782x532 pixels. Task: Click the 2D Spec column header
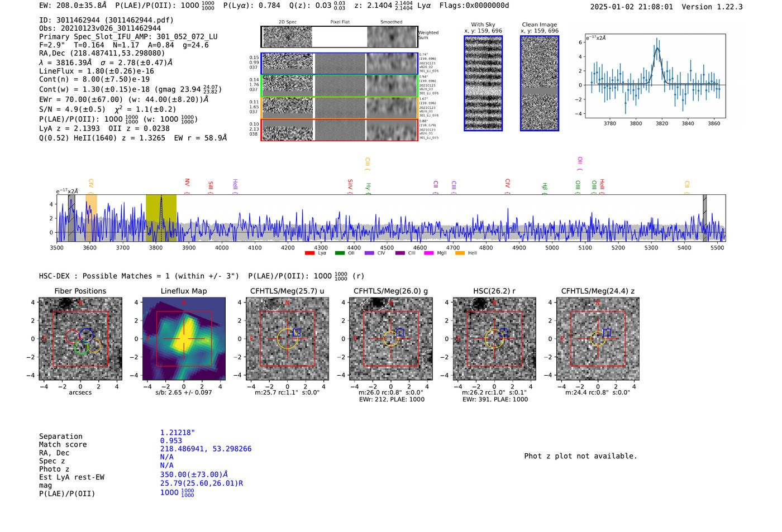coord(288,22)
